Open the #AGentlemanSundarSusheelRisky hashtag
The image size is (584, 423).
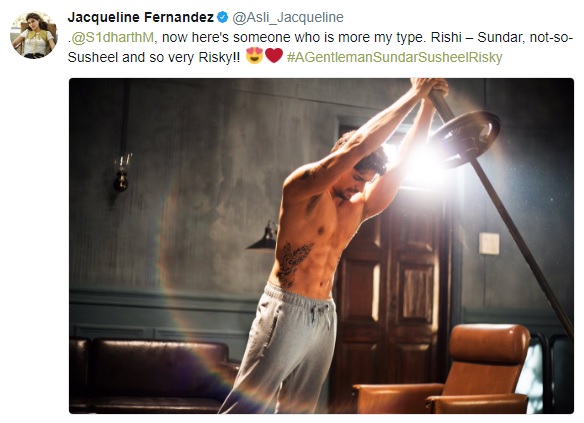[x=394, y=57]
